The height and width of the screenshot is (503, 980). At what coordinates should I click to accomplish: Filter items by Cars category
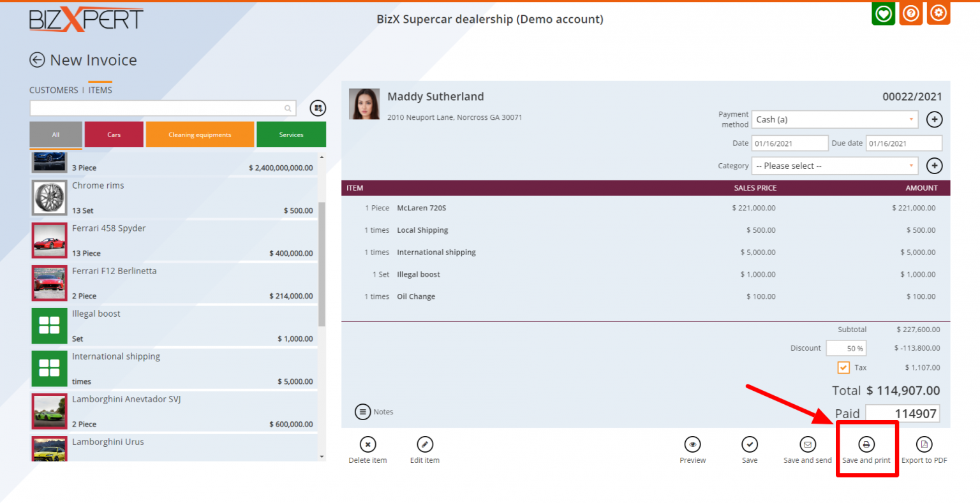(x=114, y=135)
